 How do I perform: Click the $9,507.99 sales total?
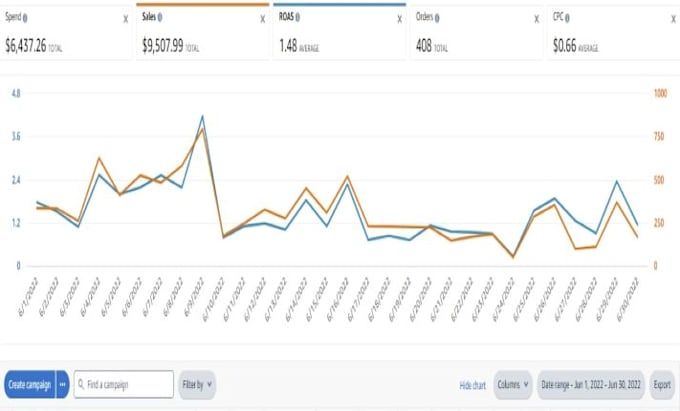pyautogui.click(x=163, y=46)
